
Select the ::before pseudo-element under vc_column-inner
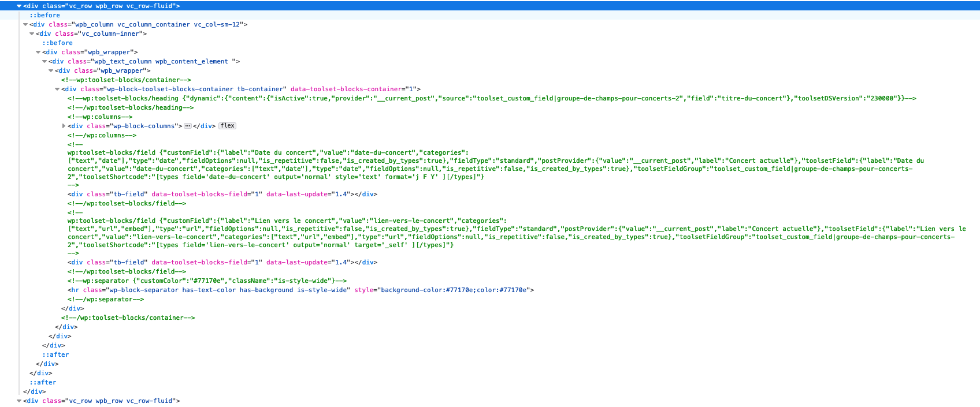pyautogui.click(x=57, y=43)
